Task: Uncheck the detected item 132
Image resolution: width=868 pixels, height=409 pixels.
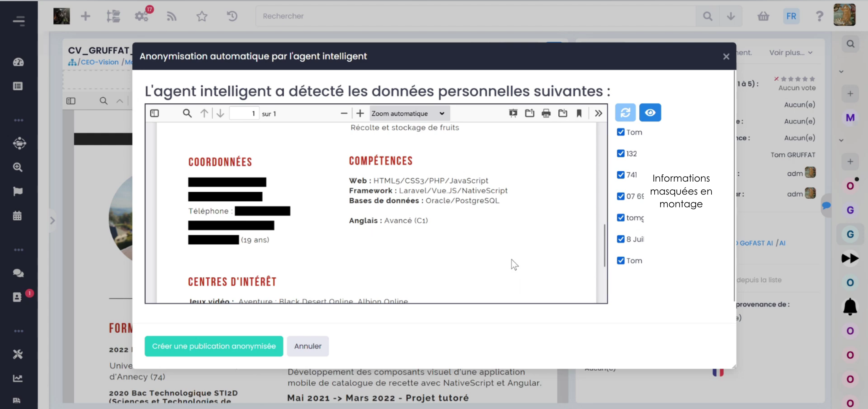Action: (x=621, y=153)
